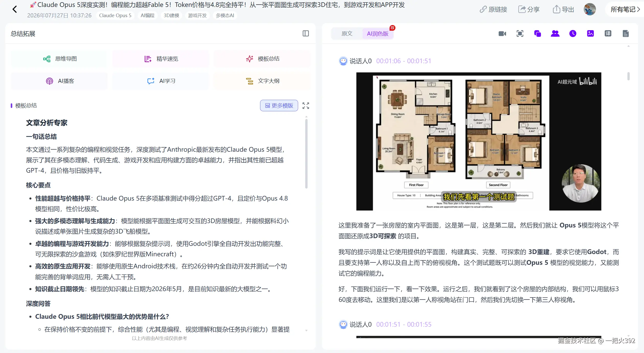The width and height of the screenshot is (644, 353).
Task: Click the summary panel scroll-down arrow
Action: 306,331
